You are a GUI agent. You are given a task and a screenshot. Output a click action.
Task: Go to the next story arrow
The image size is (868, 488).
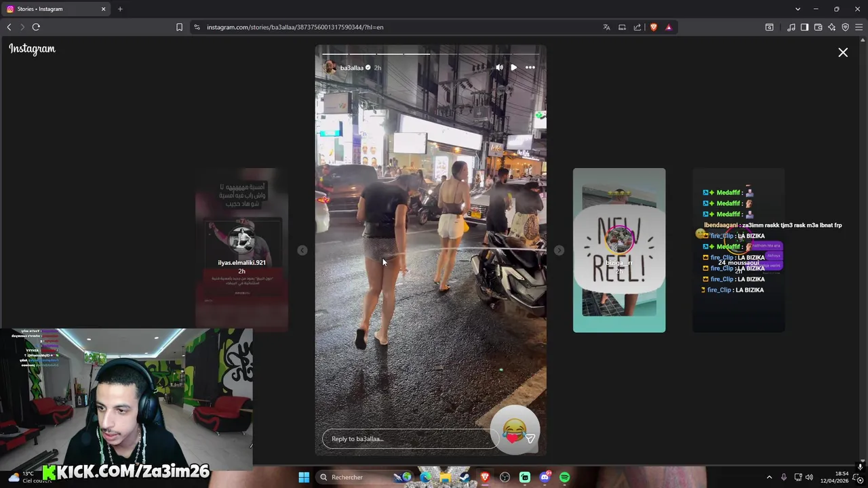(x=559, y=250)
